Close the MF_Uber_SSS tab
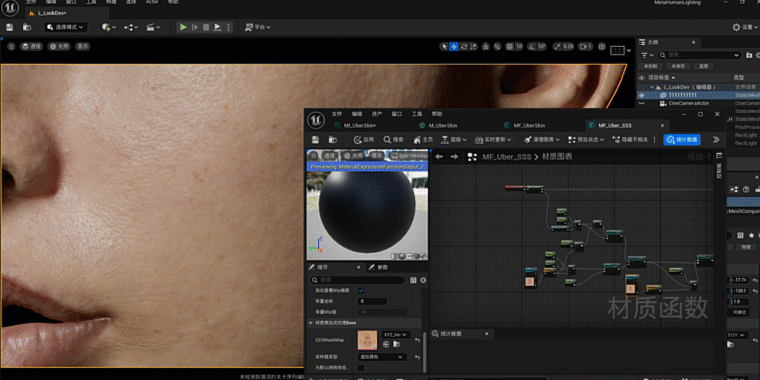Image resolution: width=760 pixels, height=380 pixels. coord(662,126)
